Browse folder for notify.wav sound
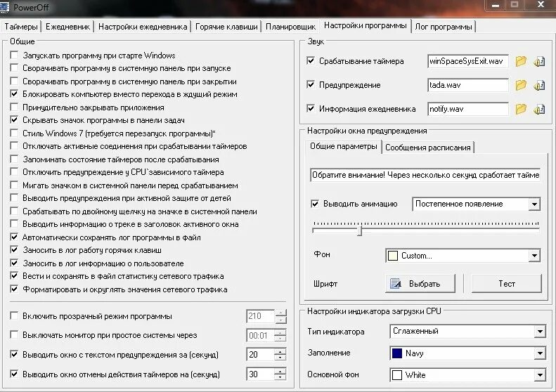Screen dimensions: 556x392 (x=521, y=109)
